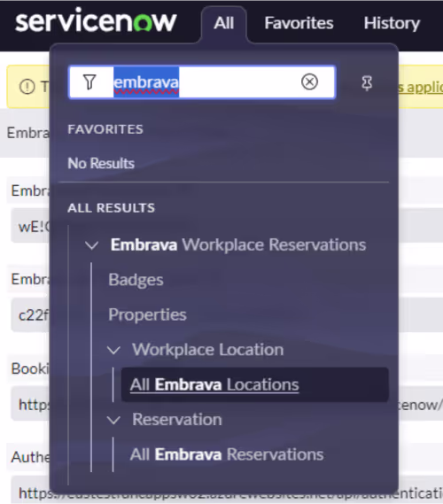Click the filter funnel icon
The height and width of the screenshot is (504, 443).
(x=89, y=82)
